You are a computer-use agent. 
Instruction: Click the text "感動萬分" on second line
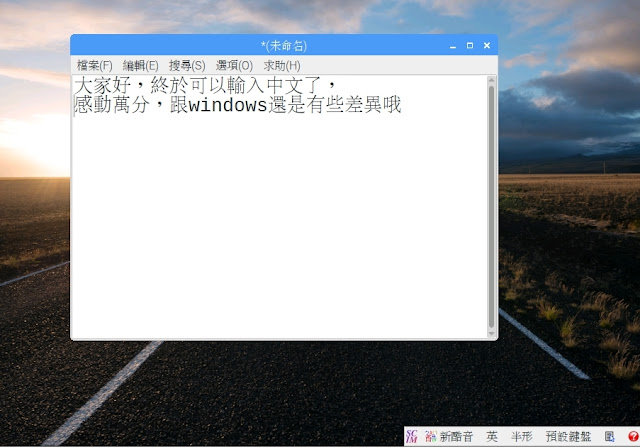pyautogui.click(x=112, y=105)
